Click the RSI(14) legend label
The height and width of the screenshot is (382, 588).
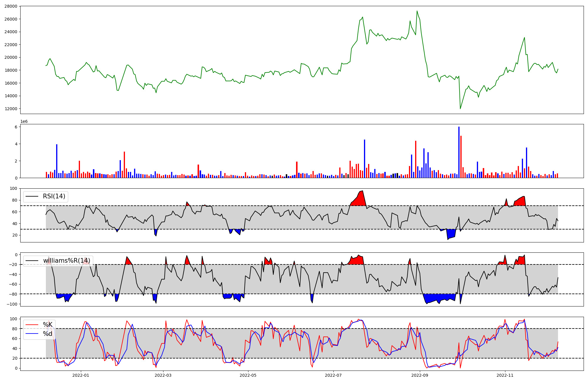coord(54,196)
